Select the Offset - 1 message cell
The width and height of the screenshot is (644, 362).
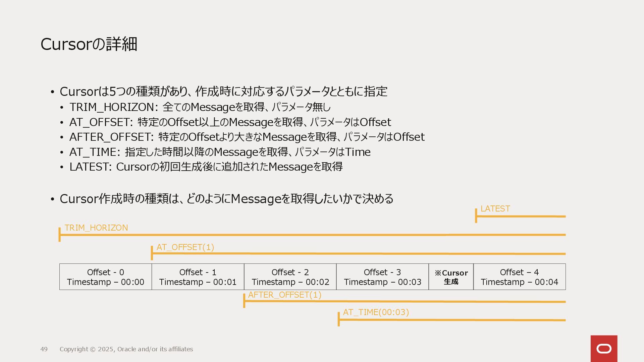click(198, 277)
